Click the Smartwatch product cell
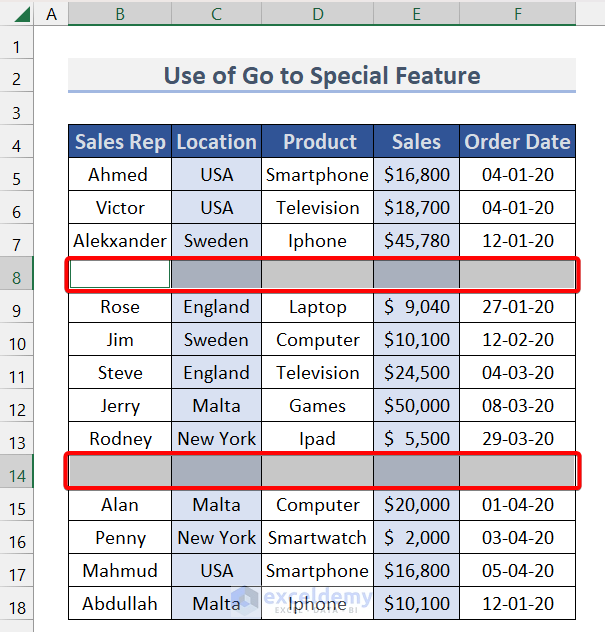605x632 pixels. coord(317,538)
